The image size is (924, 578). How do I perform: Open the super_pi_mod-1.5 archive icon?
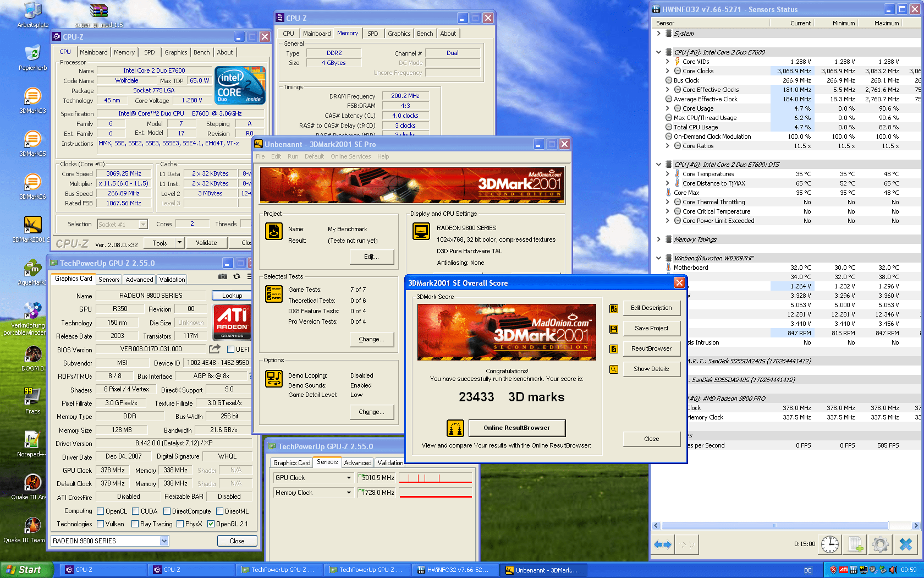pyautogui.click(x=99, y=15)
